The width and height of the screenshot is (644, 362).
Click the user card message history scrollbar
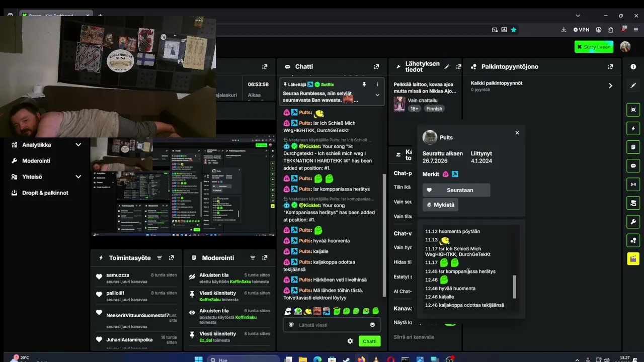pyautogui.click(x=514, y=287)
